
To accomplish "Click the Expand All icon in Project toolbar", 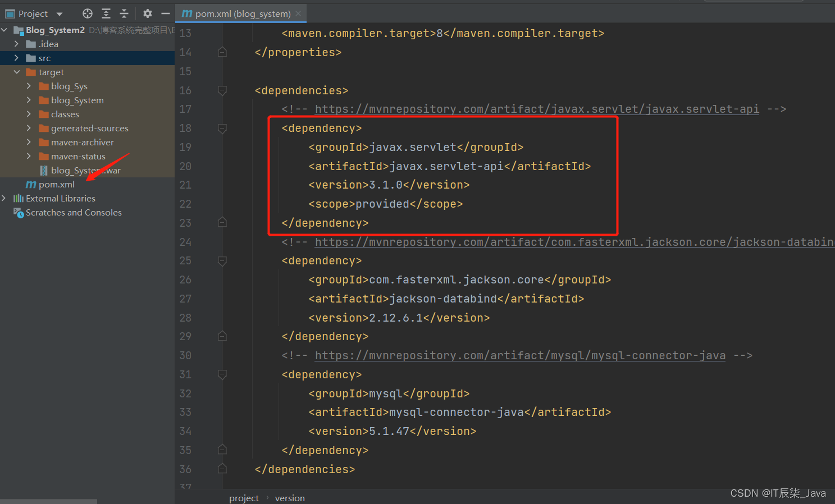I will click(x=106, y=13).
